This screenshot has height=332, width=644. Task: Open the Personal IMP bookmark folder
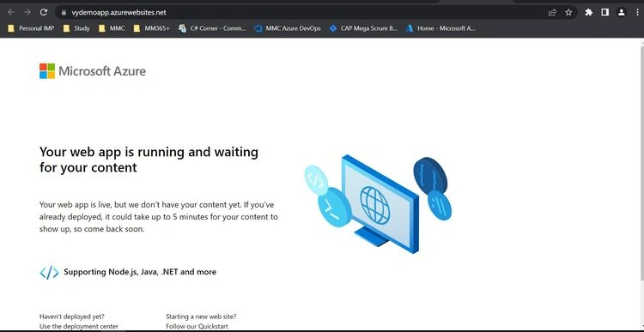[x=31, y=28]
